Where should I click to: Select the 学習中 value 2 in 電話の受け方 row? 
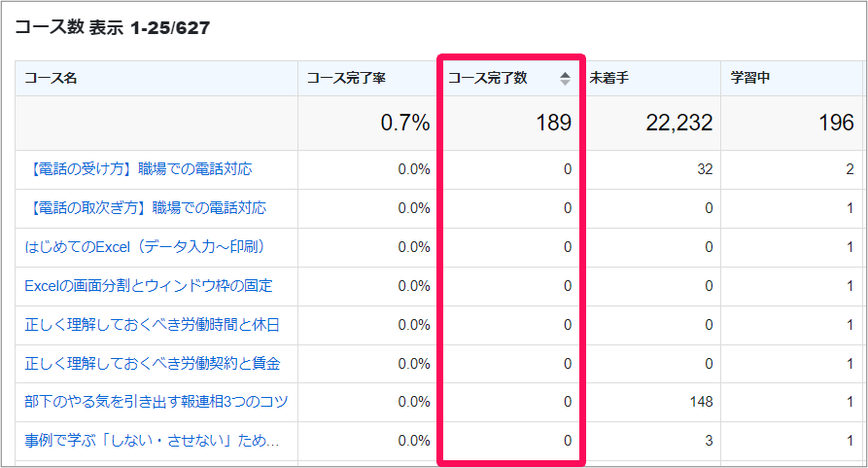click(850, 169)
